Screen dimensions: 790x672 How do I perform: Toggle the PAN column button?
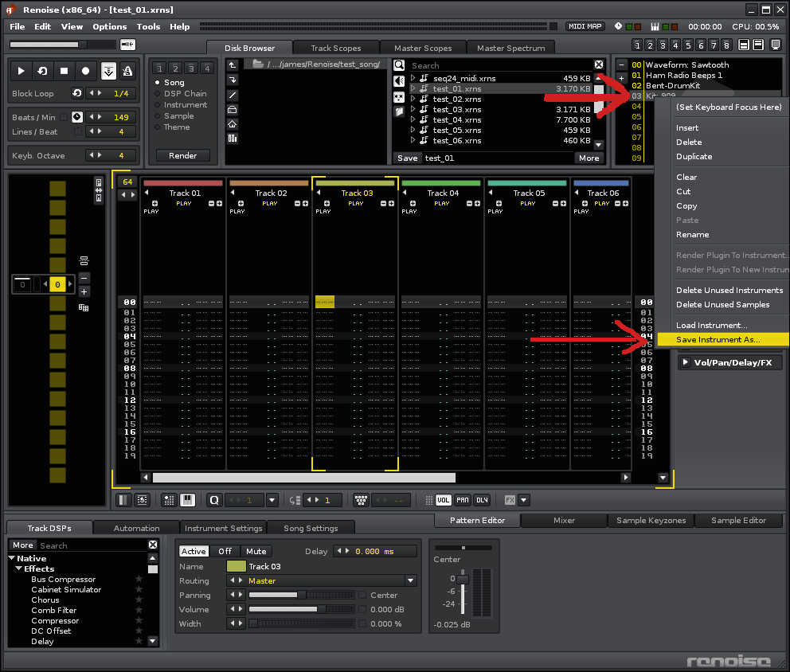(x=463, y=500)
